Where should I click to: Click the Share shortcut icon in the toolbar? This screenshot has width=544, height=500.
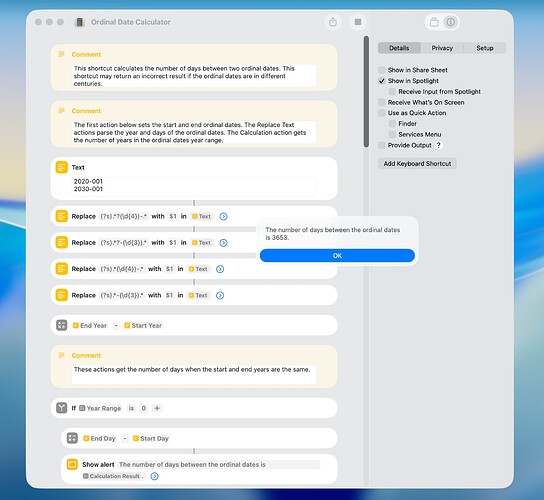coord(333,22)
